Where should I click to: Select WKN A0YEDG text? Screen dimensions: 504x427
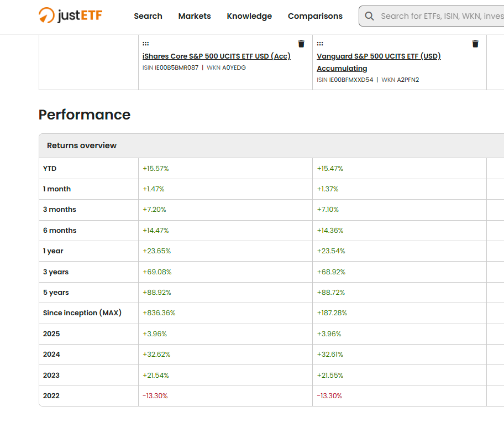pyautogui.click(x=226, y=67)
